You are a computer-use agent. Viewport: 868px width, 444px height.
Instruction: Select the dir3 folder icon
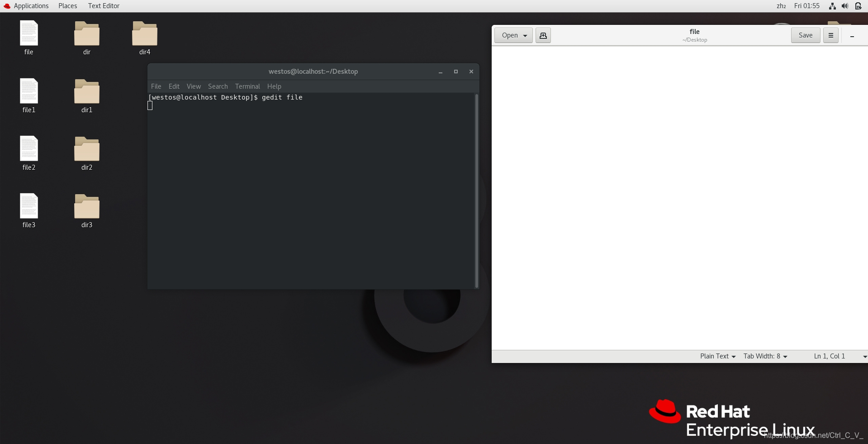tap(87, 206)
